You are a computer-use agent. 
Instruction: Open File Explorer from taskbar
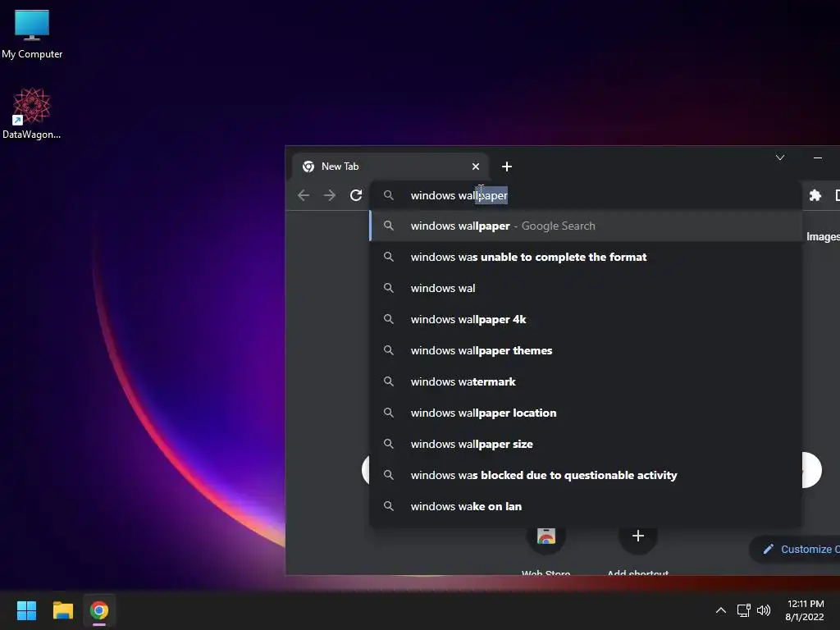click(62, 610)
